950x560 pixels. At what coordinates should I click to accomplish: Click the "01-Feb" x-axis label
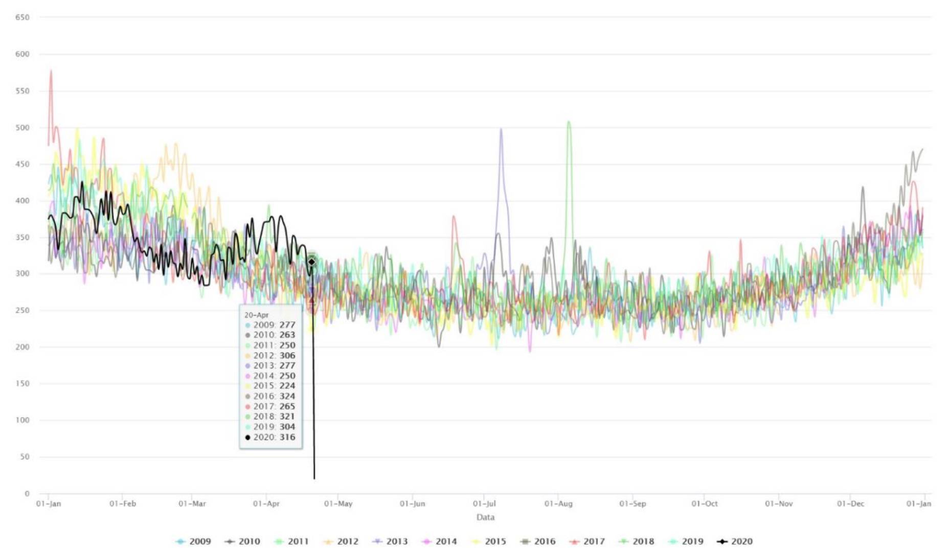[123, 504]
